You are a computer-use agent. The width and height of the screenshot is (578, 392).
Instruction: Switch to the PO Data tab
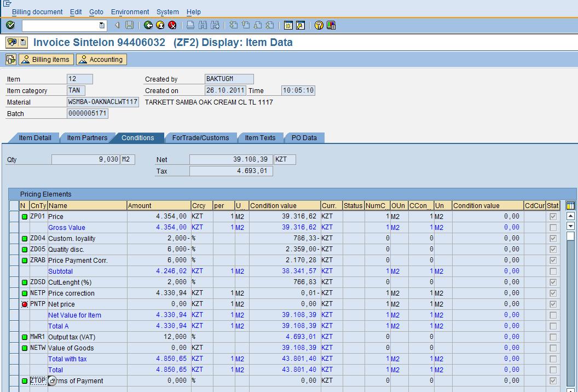(x=304, y=137)
